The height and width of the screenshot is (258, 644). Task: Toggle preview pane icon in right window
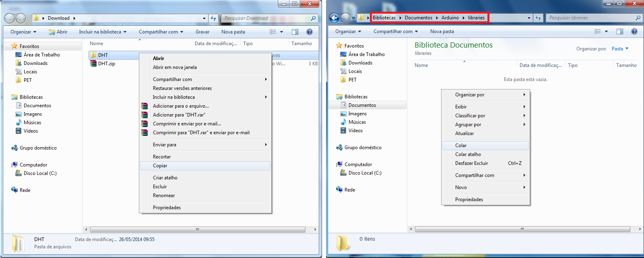click(x=620, y=31)
